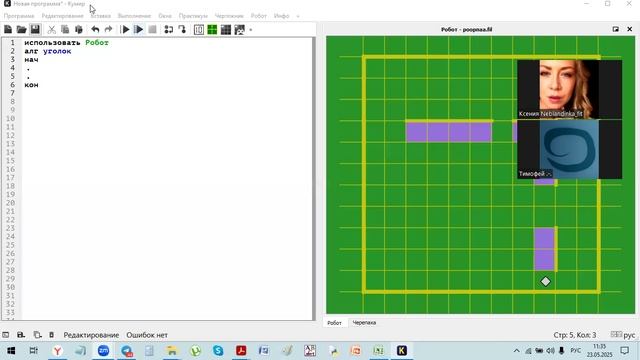Open Zoom from the taskbar
This screenshot has width=640, height=360.
coord(103,351)
